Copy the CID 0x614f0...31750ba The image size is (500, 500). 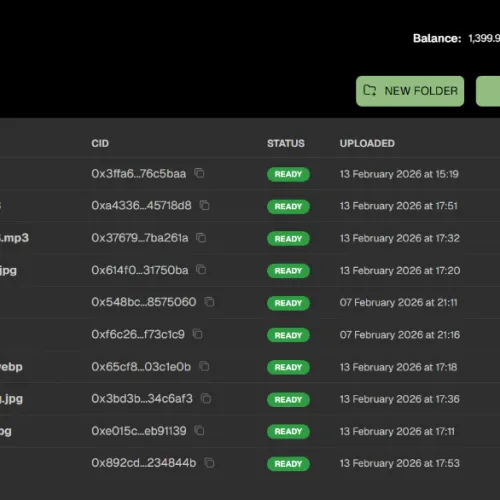tap(201, 270)
